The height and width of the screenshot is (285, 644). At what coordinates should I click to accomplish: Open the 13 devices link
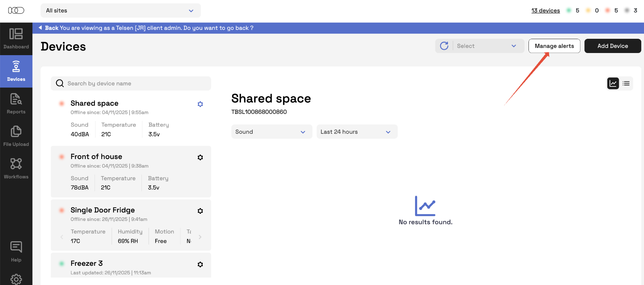click(546, 11)
